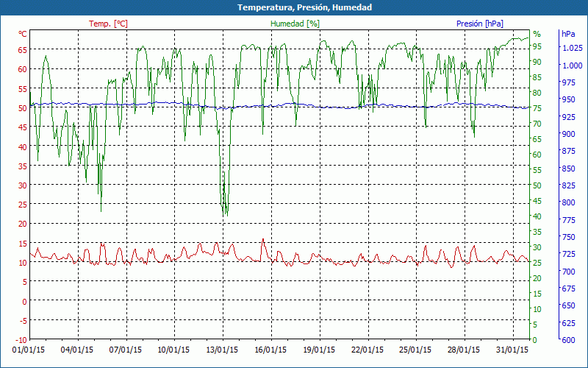
Task: Click the '25/01/15' date label
Action: tap(415, 350)
